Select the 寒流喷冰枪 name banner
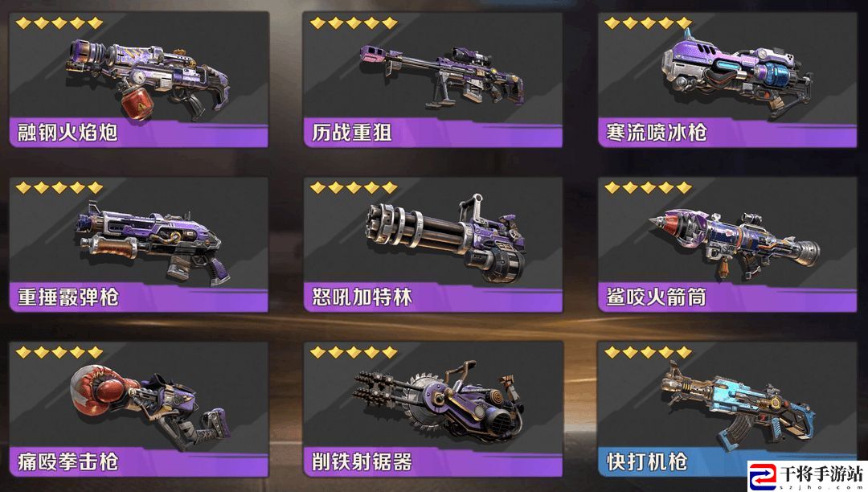The image size is (868, 492). click(x=727, y=133)
